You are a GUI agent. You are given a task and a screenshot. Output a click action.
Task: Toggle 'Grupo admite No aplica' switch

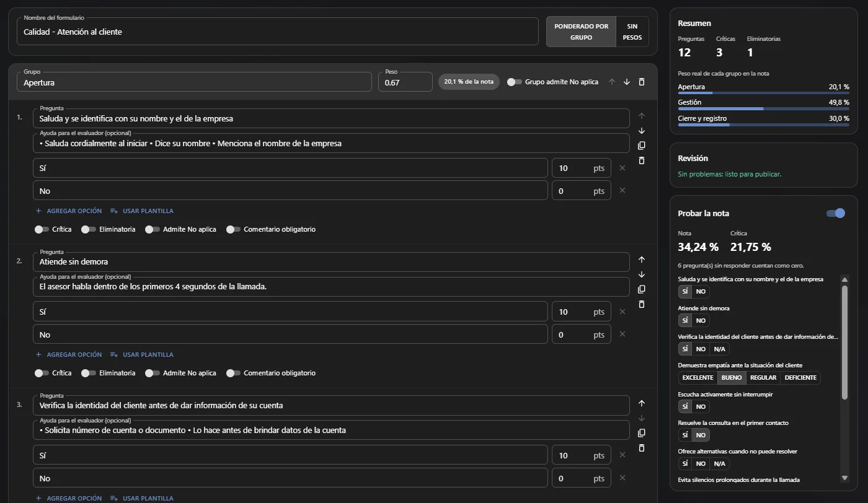[x=515, y=82]
